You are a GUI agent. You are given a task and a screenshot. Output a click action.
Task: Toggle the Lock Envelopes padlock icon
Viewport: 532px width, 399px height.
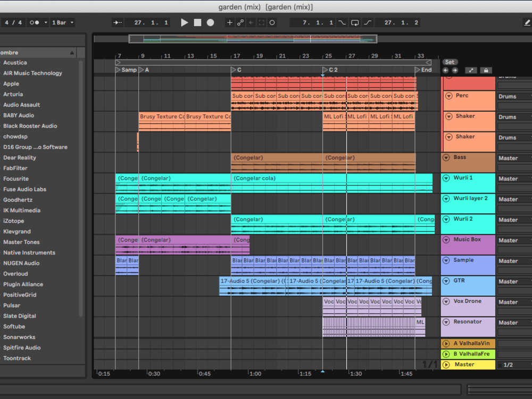tap(486, 70)
